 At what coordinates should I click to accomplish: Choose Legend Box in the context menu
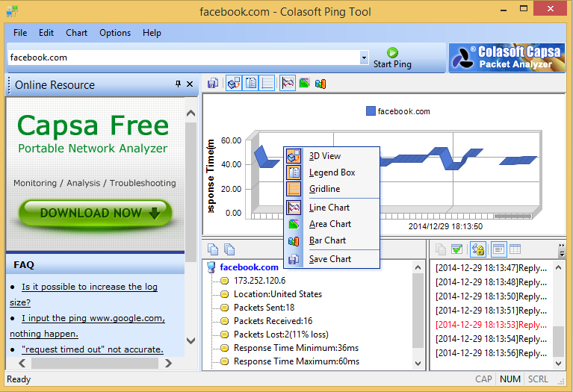click(332, 172)
